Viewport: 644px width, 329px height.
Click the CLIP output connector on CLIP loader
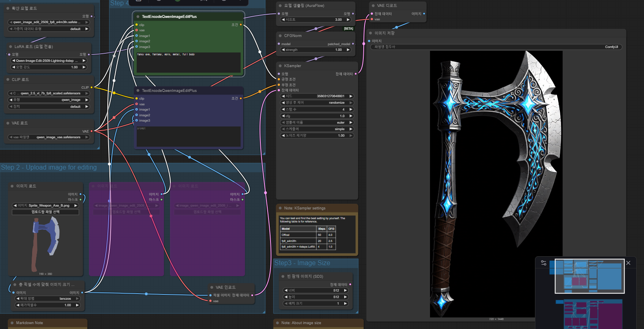pyautogui.click(x=92, y=87)
